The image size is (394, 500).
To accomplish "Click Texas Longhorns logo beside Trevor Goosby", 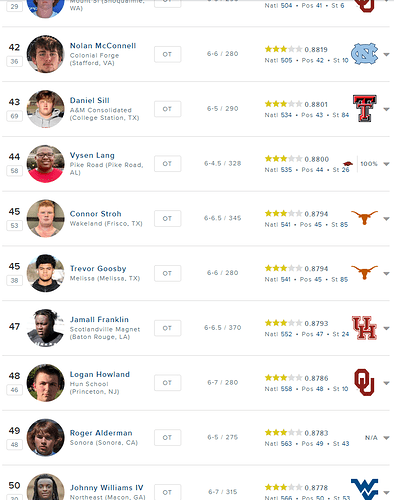I will 364,273.
